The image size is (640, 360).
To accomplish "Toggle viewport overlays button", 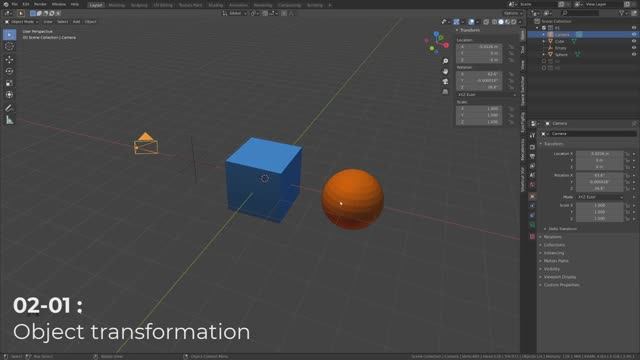I will (x=471, y=22).
